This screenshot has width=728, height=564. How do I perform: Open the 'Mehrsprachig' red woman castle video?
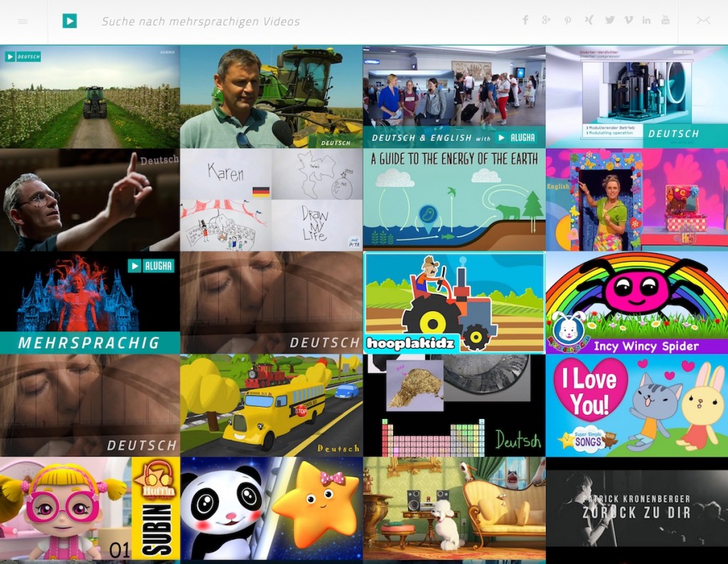[x=90, y=303]
